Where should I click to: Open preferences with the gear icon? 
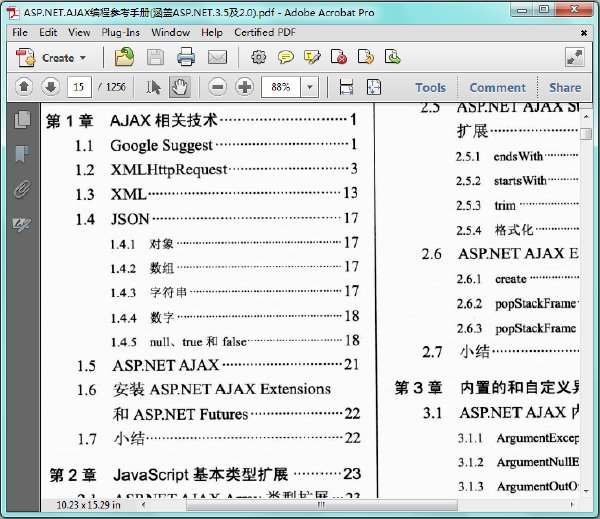point(258,57)
